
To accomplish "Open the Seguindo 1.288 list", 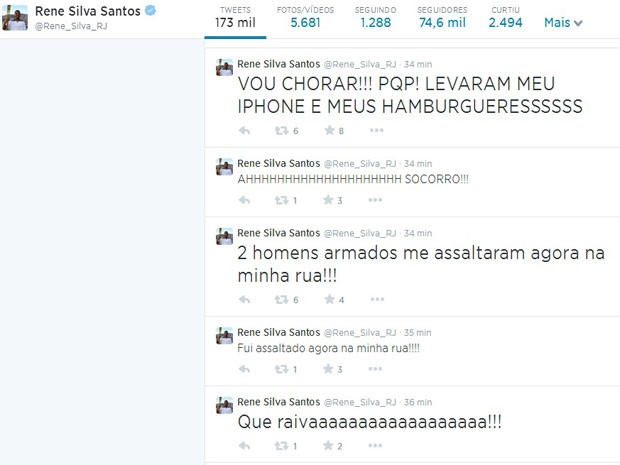I will click(375, 17).
